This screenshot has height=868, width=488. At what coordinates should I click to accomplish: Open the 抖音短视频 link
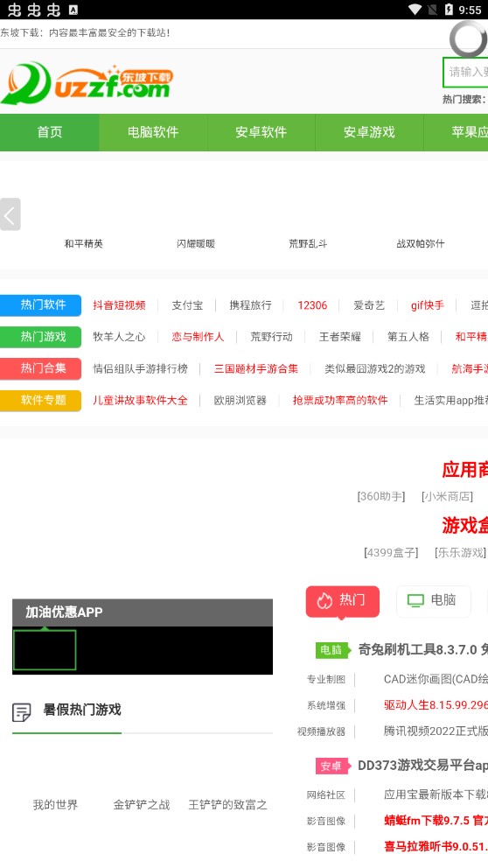[x=120, y=305]
